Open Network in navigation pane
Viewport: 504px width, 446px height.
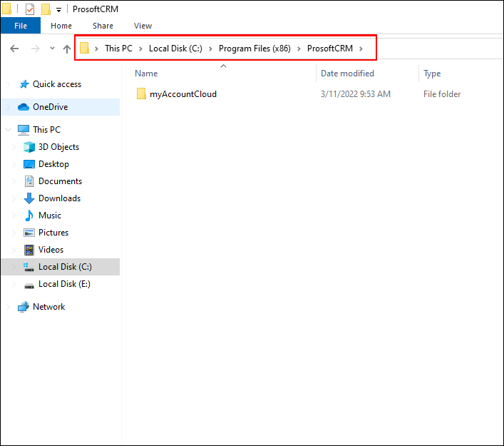pyautogui.click(x=49, y=307)
